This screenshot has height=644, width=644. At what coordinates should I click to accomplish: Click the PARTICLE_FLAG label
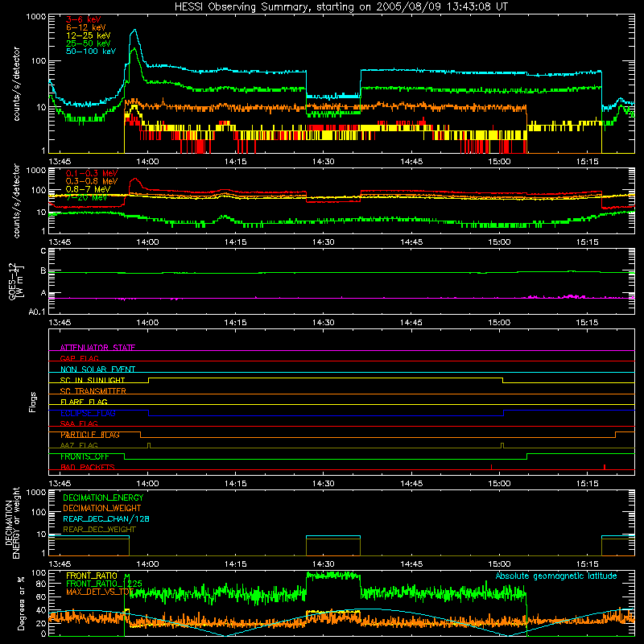tap(90, 435)
